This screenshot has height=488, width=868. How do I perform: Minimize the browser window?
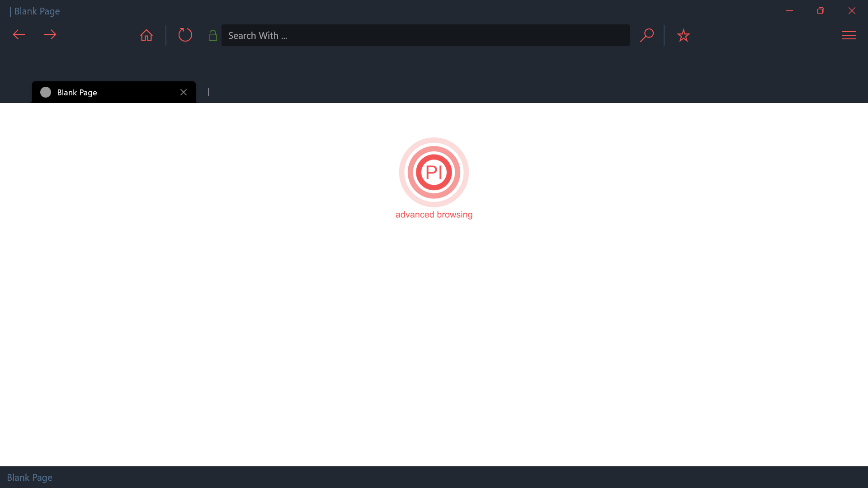coord(790,10)
